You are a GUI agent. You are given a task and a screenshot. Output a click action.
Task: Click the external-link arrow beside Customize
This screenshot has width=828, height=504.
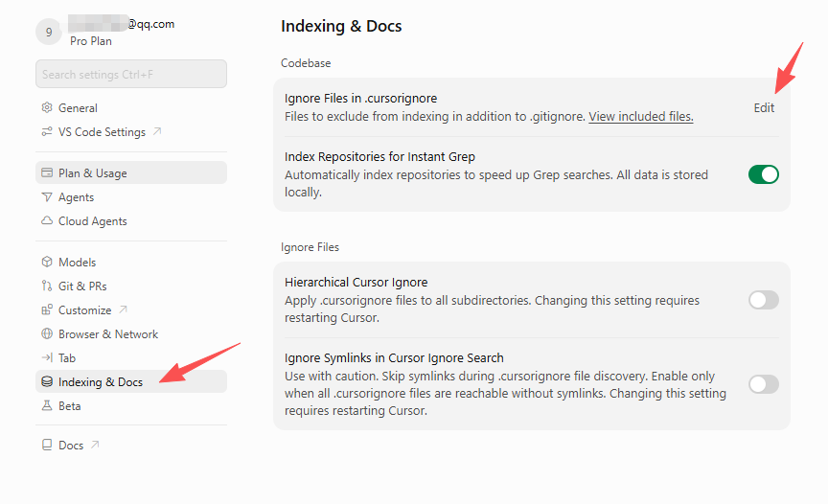[x=123, y=309]
